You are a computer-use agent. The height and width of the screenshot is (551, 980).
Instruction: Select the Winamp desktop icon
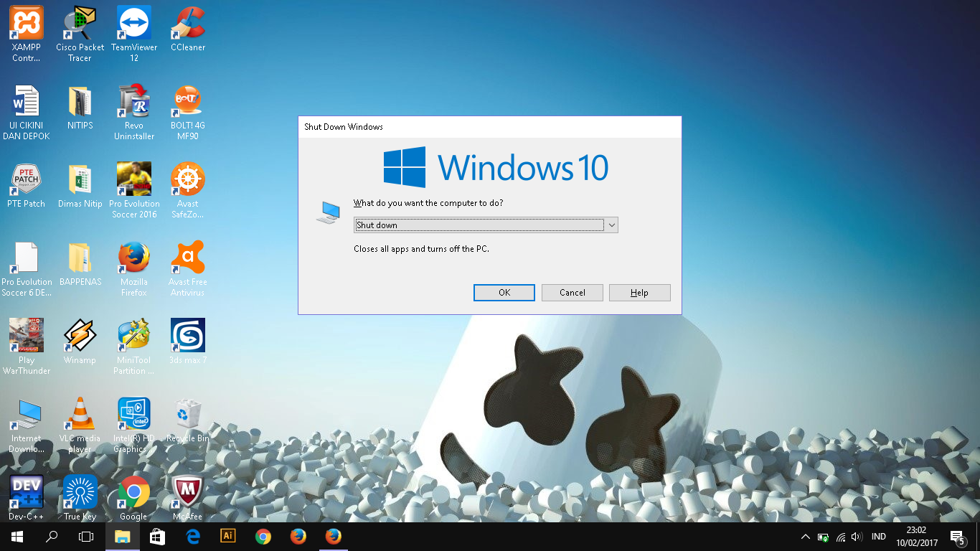pos(80,342)
